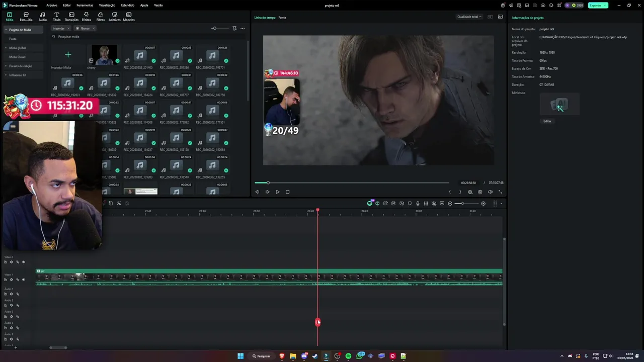The width and height of the screenshot is (644, 362).
Task: Click the Windows Start button
Action: coord(240,356)
